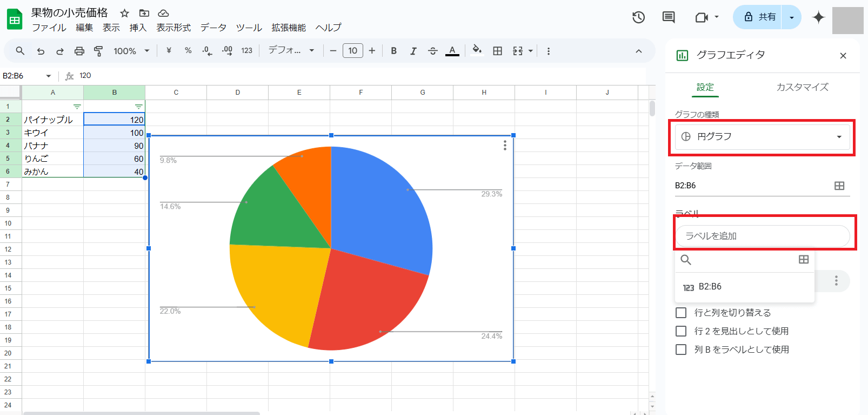The height and width of the screenshot is (415, 868).
Task: Toggle italic formatting
Action: (413, 51)
